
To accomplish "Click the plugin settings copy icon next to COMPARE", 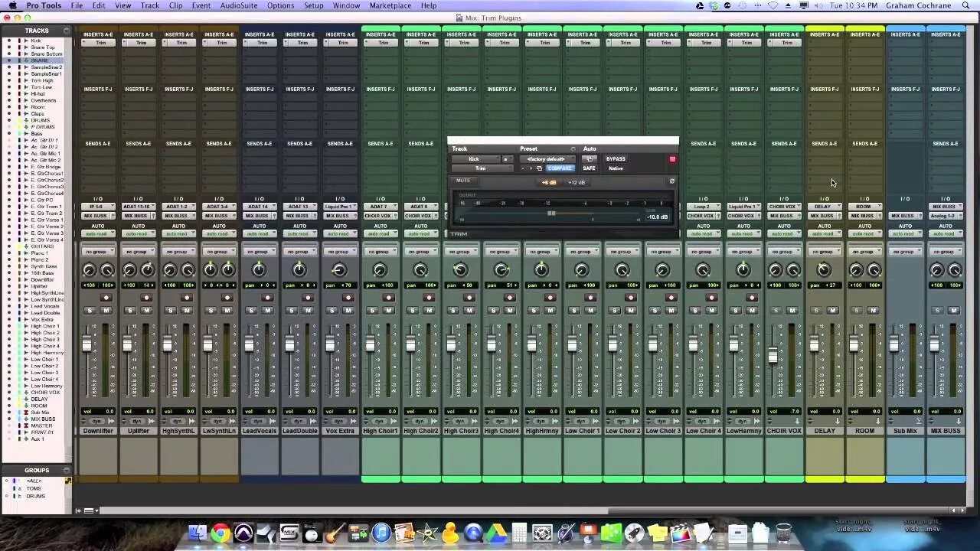I will tap(540, 168).
